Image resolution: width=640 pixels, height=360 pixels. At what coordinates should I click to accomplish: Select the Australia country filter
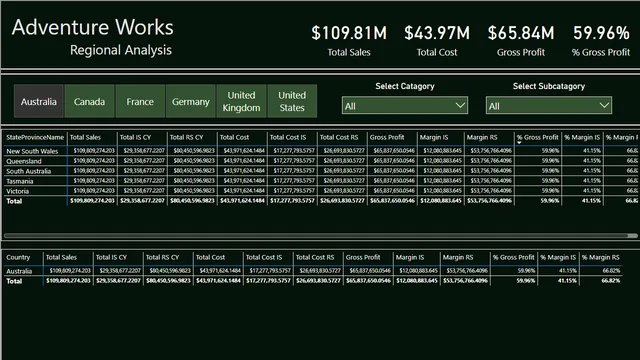coord(39,101)
